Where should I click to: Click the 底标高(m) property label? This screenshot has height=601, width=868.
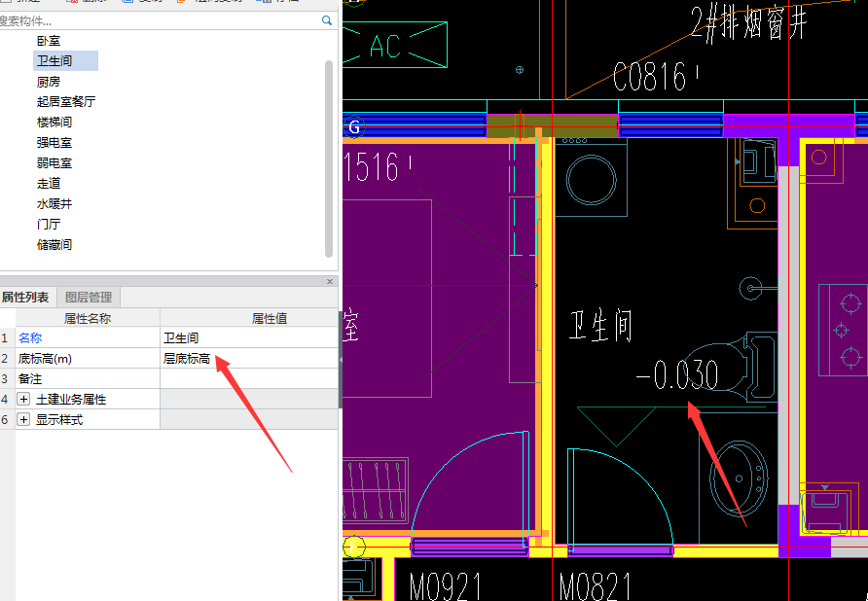coord(45,359)
